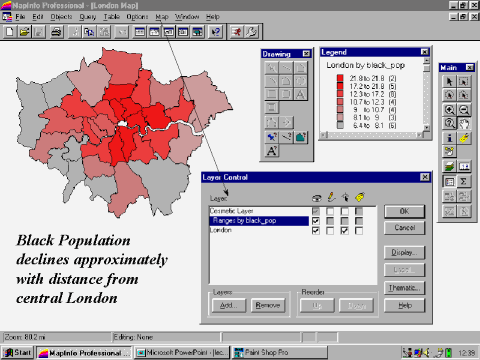The height and width of the screenshot is (360, 480).
Task: Click the Print icon in toolbar
Action: 56,32
